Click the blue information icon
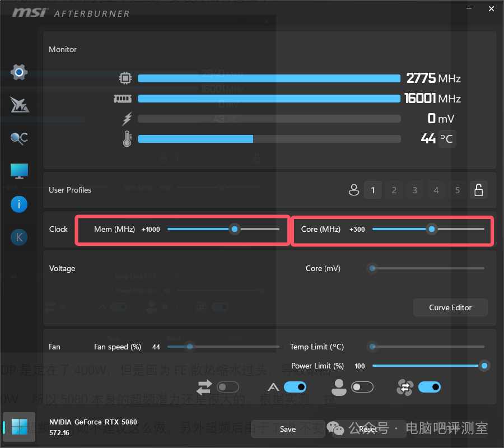Image resolution: width=504 pixels, height=448 pixels. click(19, 204)
